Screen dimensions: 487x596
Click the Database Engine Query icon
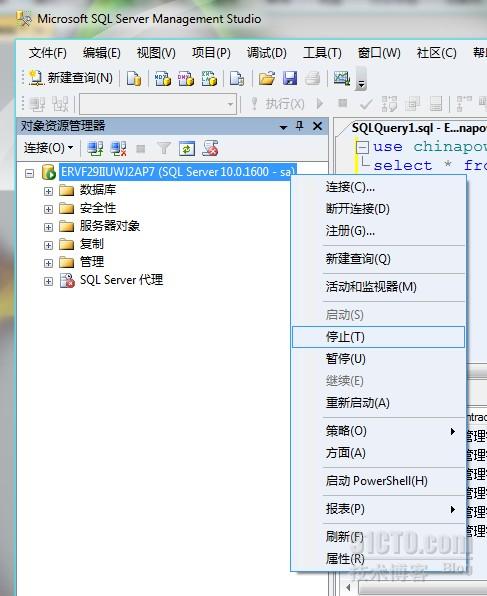134,79
